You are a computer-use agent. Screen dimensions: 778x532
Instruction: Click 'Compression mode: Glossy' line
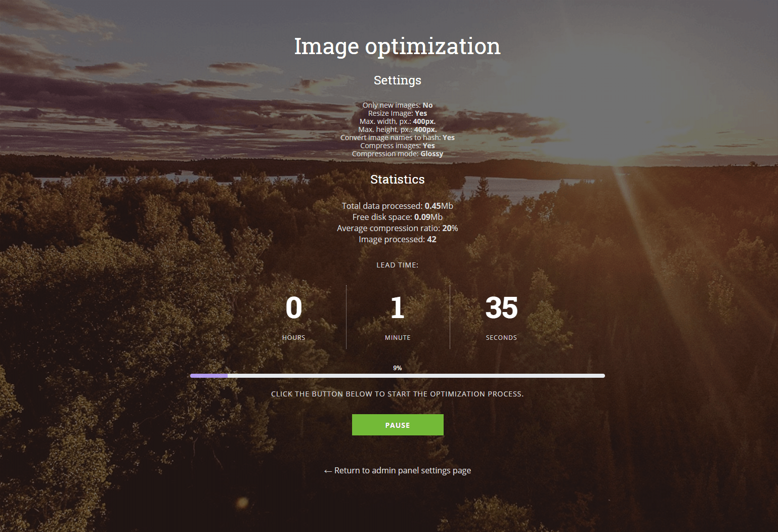coord(398,154)
